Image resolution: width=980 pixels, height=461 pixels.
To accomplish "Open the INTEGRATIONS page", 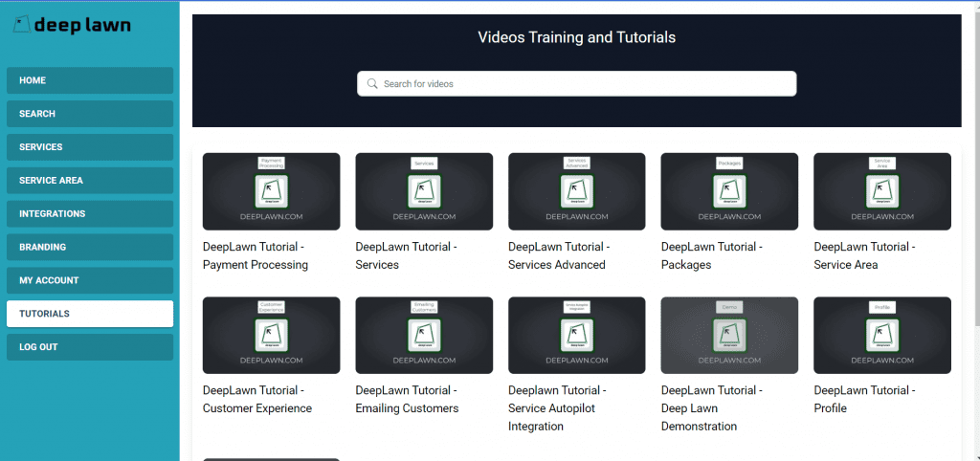I will 90,213.
